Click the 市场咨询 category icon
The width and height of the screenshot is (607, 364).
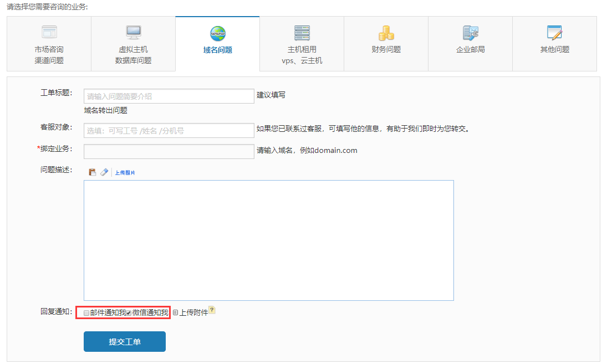(x=49, y=32)
